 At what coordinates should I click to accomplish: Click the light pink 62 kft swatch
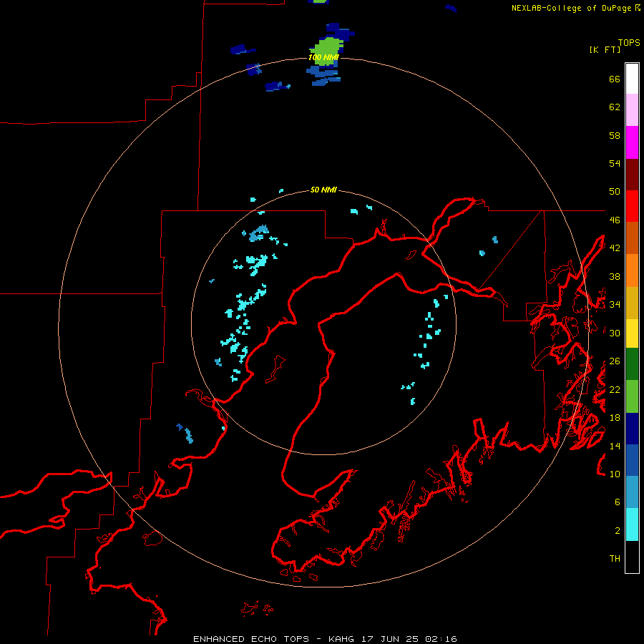[x=632, y=110]
